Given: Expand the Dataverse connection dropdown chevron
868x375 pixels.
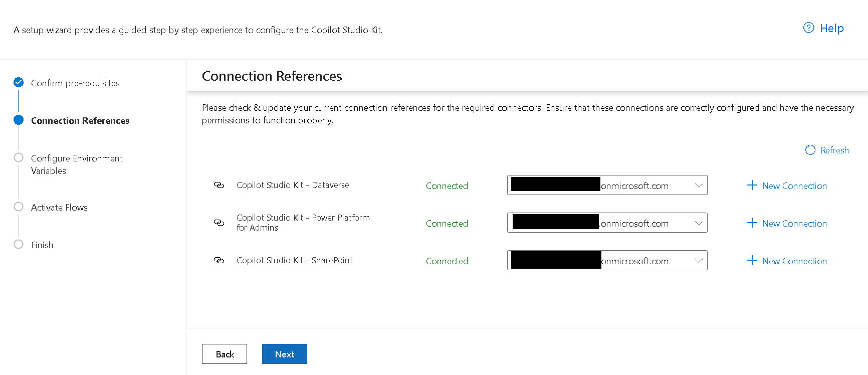Looking at the screenshot, I should [x=699, y=185].
